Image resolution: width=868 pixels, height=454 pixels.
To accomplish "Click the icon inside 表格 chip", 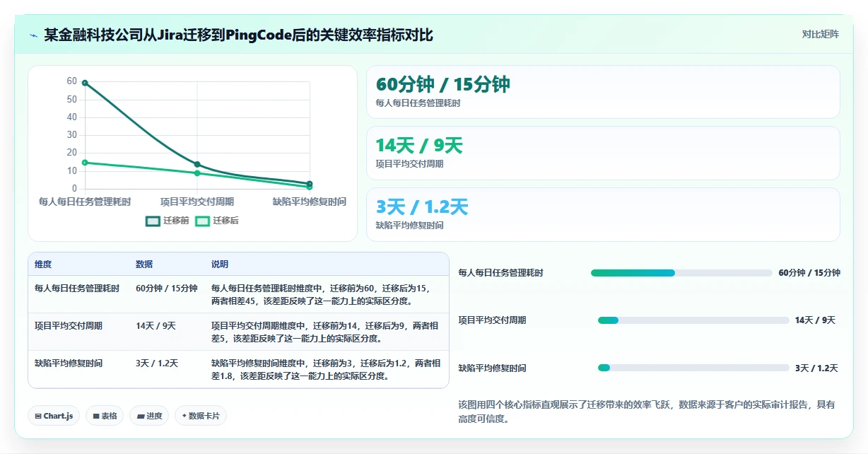I will pos(95,417).
